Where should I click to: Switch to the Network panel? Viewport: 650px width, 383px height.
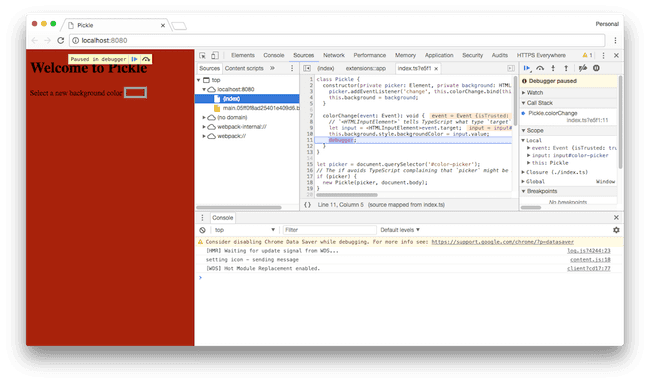click(x=334, y=55)
